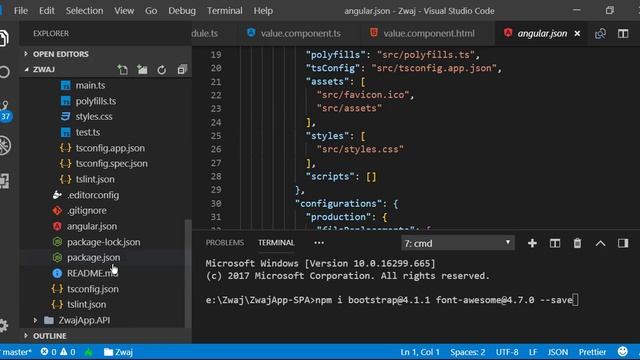640x360 pixels.
Task: Expand the OPEN EDITORS section
Action: pyautogui.click(x=60, y=54)
